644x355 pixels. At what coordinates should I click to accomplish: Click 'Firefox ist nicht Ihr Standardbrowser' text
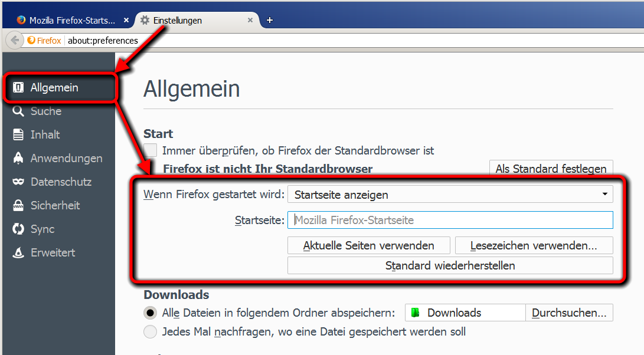[x=268, y=169]
